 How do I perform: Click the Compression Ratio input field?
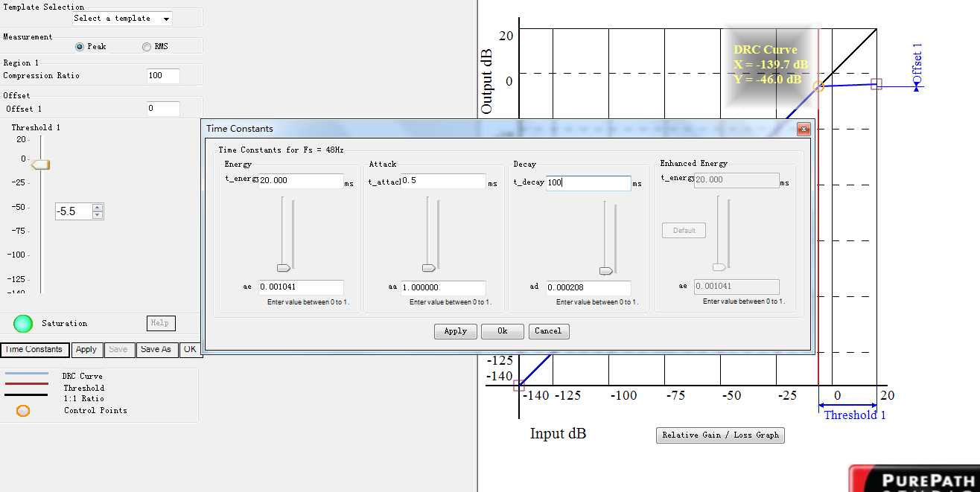tap(164, 75)
